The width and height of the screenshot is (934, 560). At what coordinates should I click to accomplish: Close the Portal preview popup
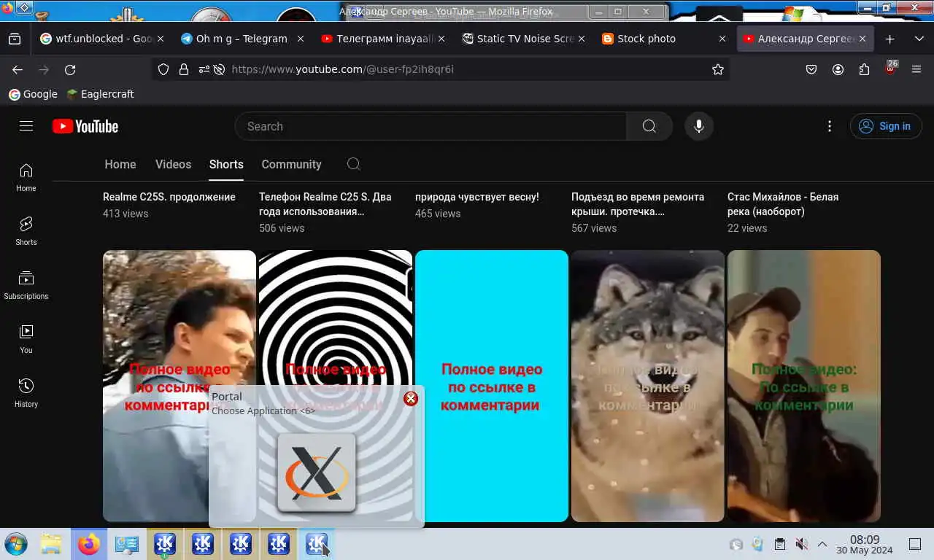pyautogui.click(x=411, y=398)
